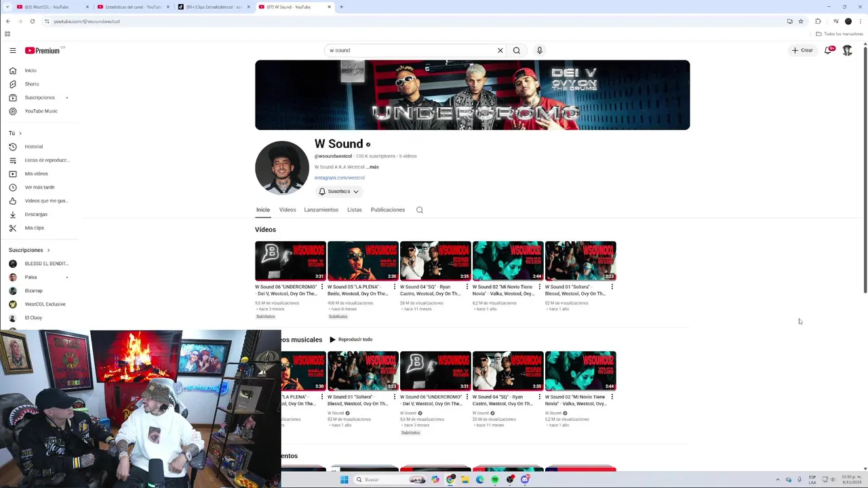Screen dimensions: 868x488
Task: Switch to Estadísticas del canal browser tab
Action: tap(133, 7)
